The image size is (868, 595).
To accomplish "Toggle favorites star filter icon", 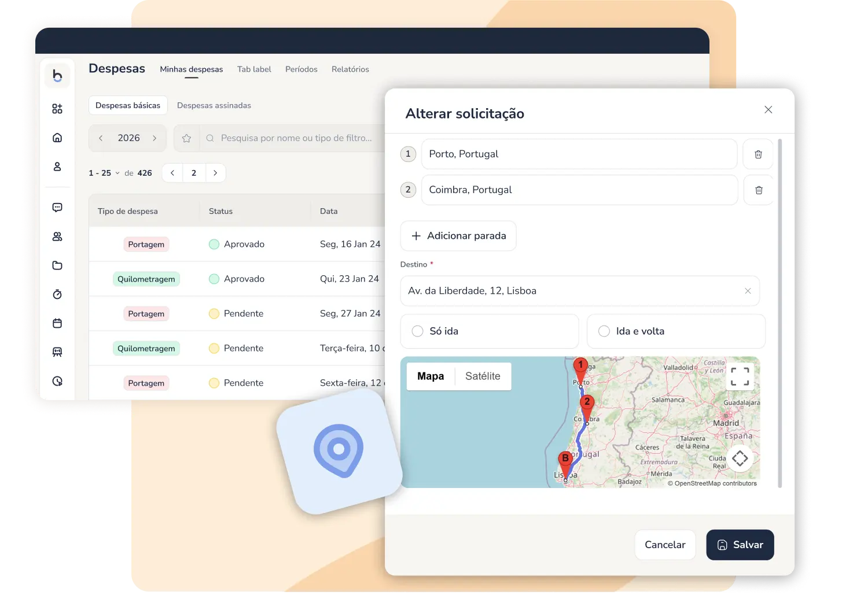I will click(x=186, y=138).
